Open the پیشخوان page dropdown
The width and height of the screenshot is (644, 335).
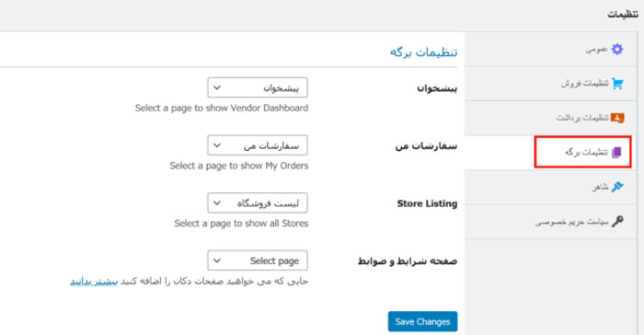click(258, 87)
